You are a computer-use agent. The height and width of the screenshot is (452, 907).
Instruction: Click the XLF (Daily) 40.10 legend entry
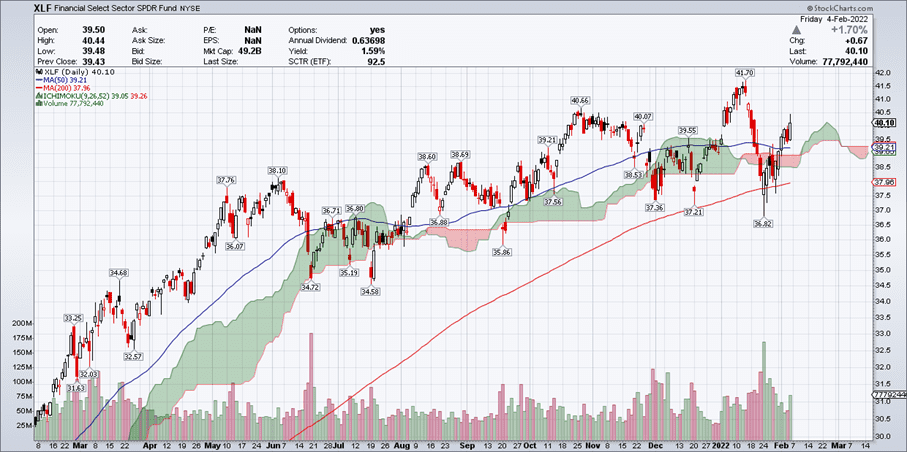pyautogui.click(x=76, y=71)
